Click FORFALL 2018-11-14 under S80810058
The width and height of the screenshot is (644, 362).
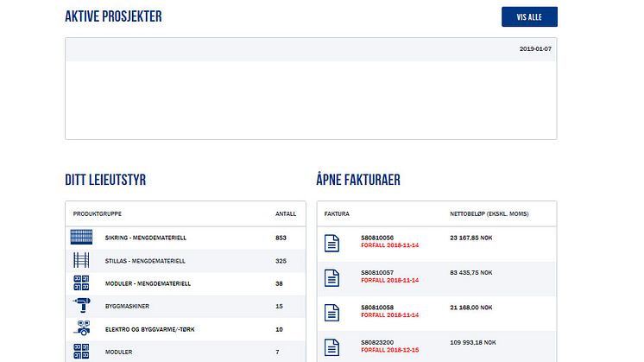pos(390,315)
